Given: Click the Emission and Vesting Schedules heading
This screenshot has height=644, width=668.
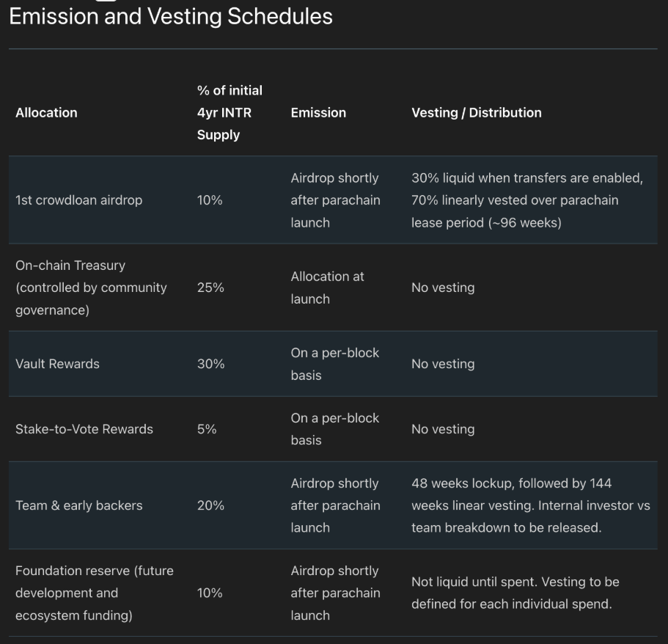Looking at the screenshot, I should (x=170, y=16).
